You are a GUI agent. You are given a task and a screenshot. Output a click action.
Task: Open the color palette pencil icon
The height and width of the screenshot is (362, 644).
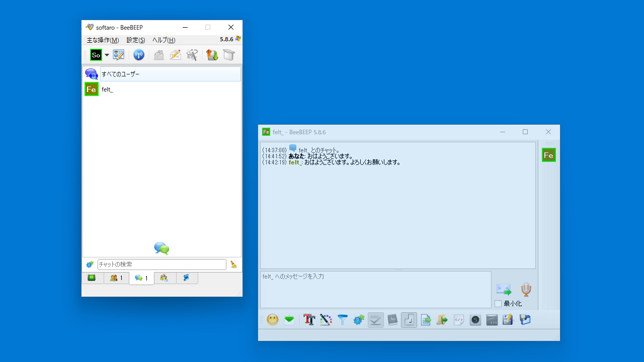coord(326,320)
